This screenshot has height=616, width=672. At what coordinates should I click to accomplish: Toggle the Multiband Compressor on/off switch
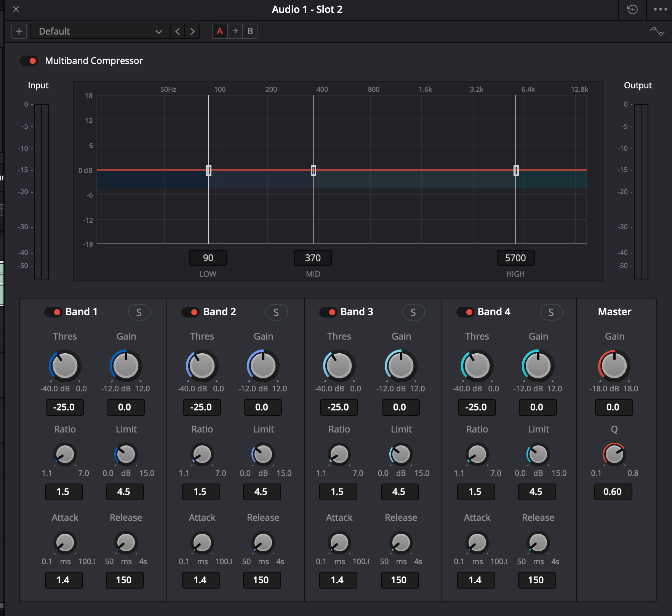point(29,61)
